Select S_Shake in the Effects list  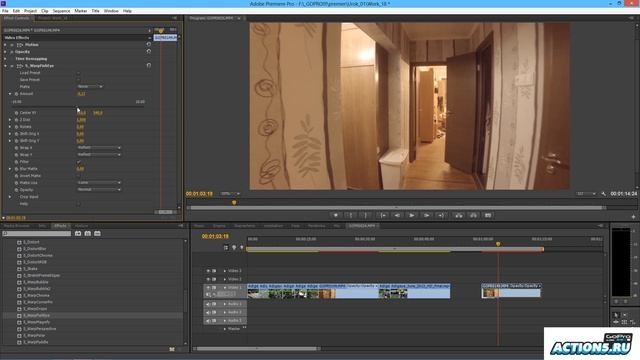[x=31, y=269]
